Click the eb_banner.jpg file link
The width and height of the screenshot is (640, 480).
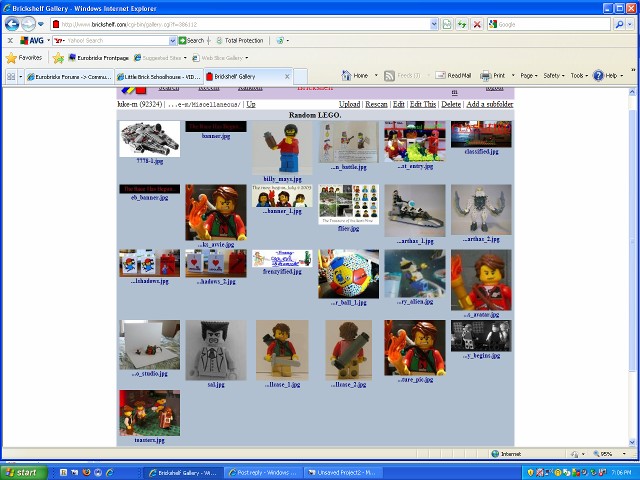coord(149,198)
